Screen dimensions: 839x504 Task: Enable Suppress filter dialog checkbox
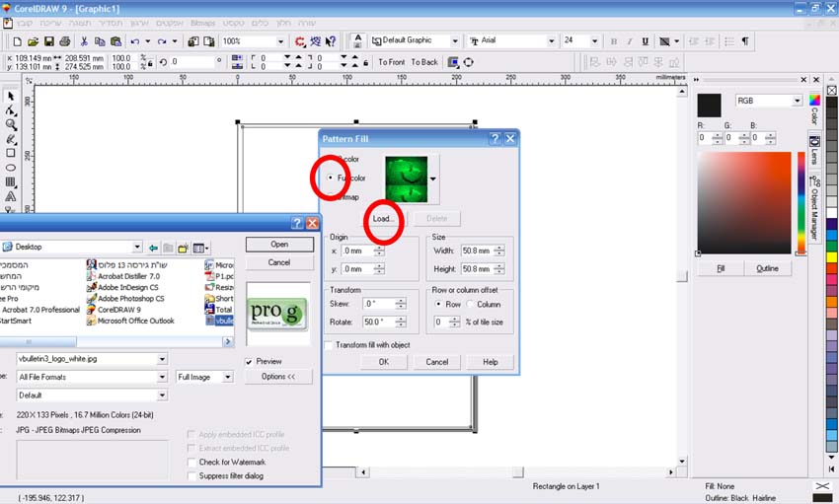point(192,476)
